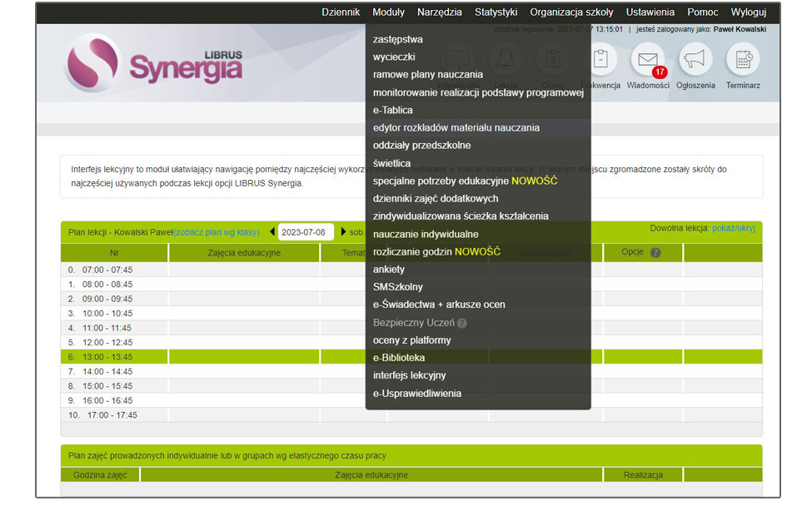The image size is (812, 506).
Task: Choose rozliczanie godzin module
Action: [436, 252]
